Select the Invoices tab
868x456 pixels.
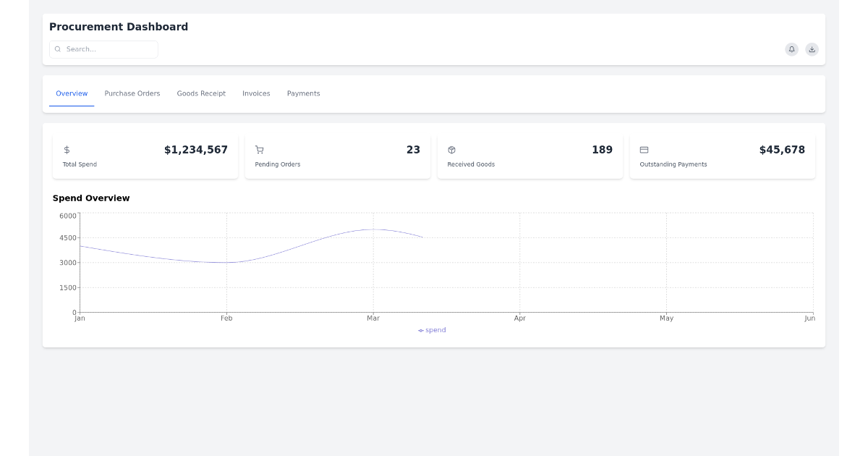[256, 93]
